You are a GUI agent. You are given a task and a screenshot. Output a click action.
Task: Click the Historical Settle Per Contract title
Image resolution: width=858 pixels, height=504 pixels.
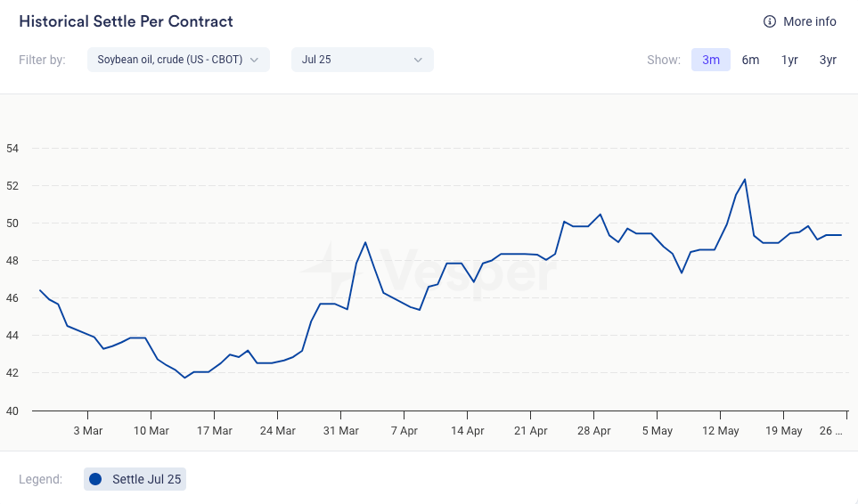(x=126, y=21)
